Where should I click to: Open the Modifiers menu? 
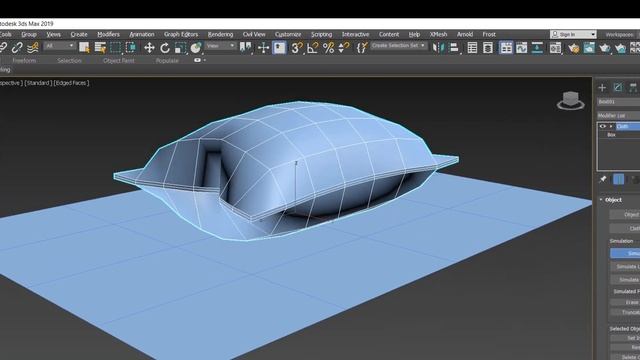pyautogui.click(x=108, y=34)
